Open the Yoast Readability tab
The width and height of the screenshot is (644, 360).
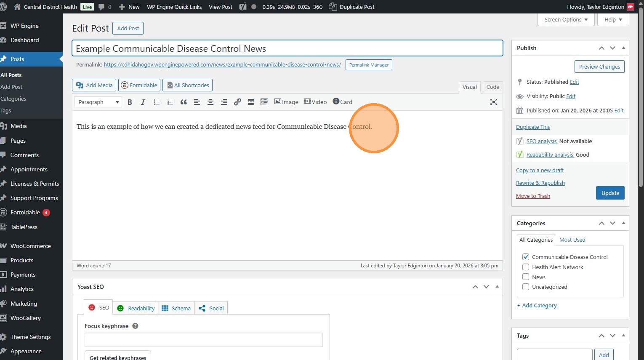(x=136, y=308)
